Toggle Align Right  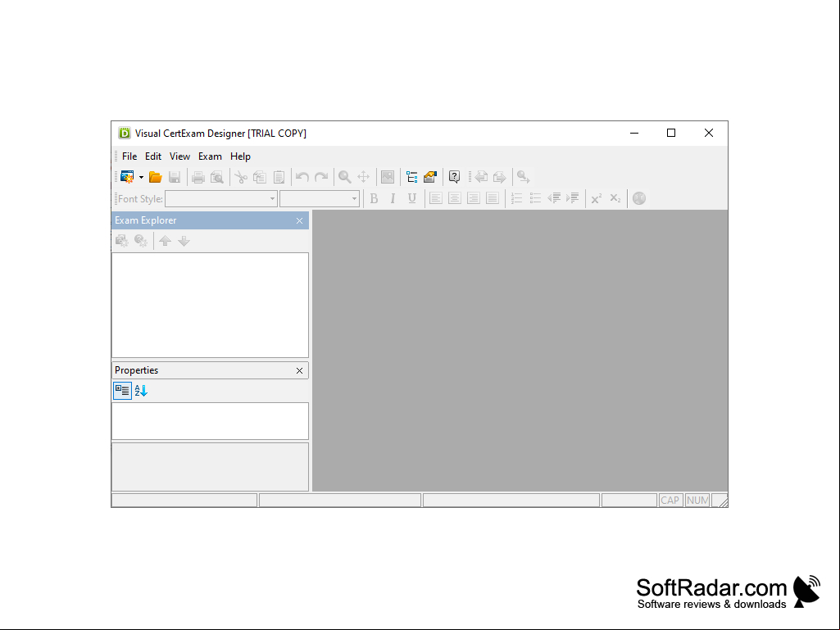click(473, 199)
